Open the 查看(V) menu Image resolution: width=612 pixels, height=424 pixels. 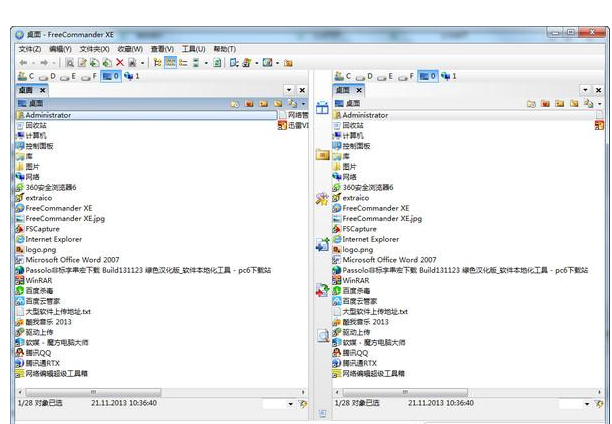coord(162,49)
